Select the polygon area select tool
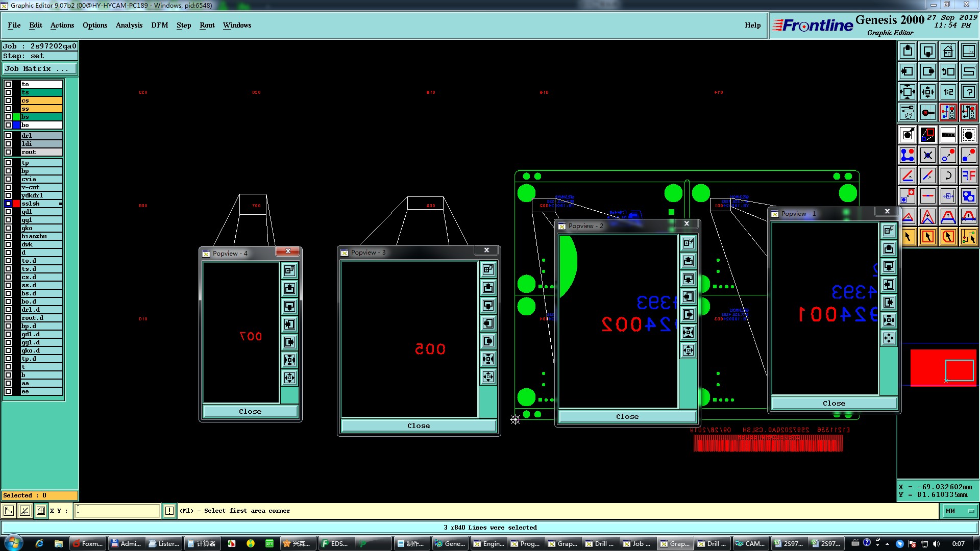This screenshot has height=551, width=980. 948,237
